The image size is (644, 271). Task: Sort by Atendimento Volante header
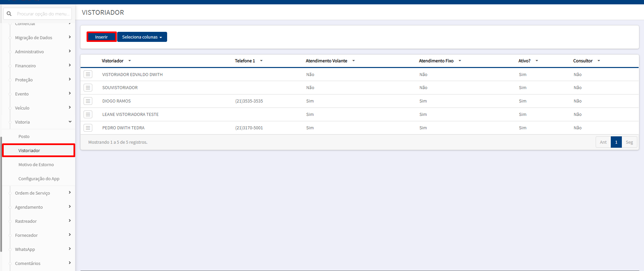pyautogui.click(x=327, y=61)
